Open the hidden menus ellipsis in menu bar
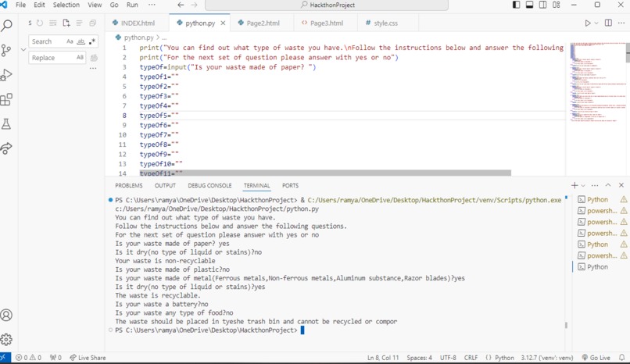 pyautogui.click(x=152, y=5)
